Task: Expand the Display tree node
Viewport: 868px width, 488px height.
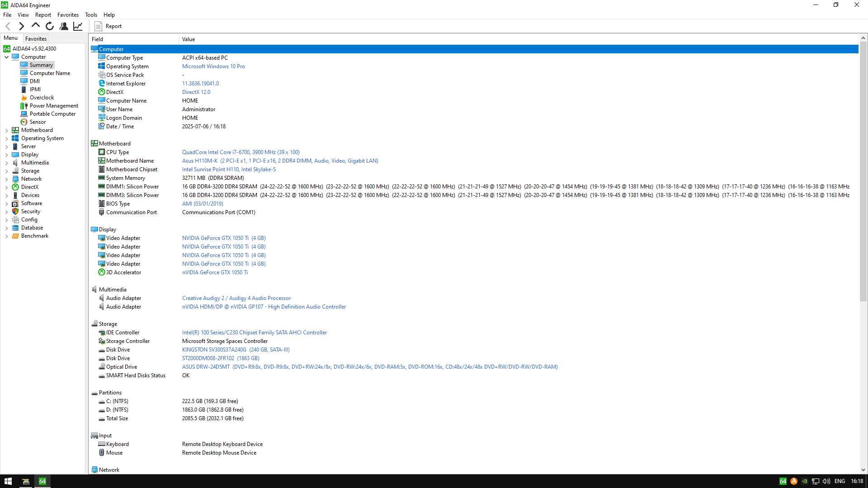Action: tap(6, 155)
